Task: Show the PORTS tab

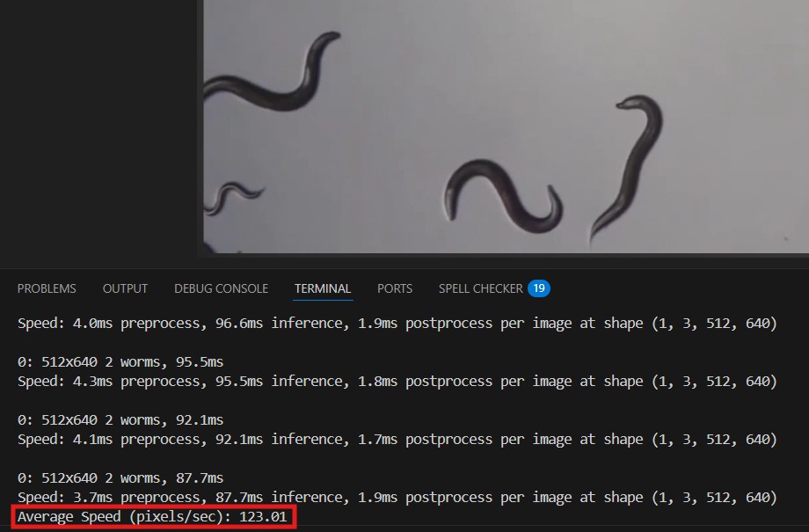Action: point(395,288)
